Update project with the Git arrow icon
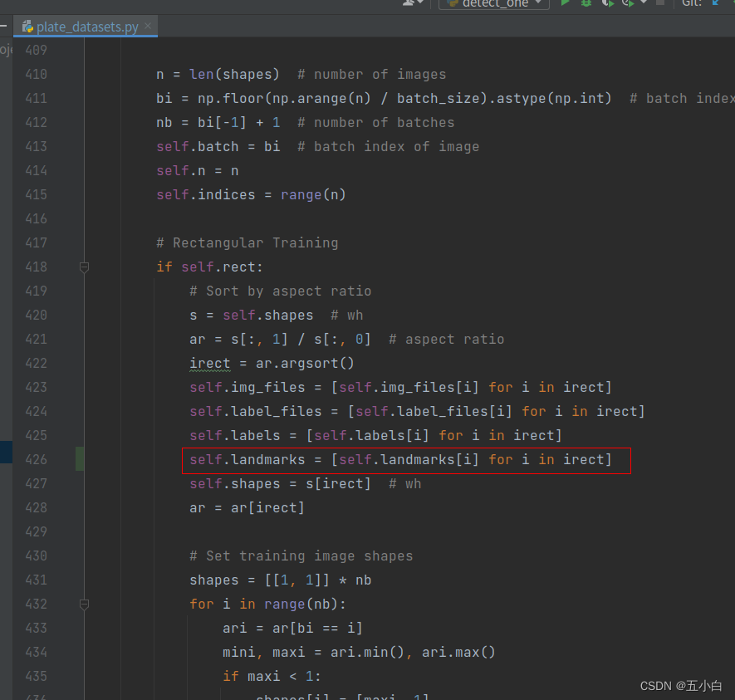735x700 pixels. pyautogui.click(x=716, y=2)
